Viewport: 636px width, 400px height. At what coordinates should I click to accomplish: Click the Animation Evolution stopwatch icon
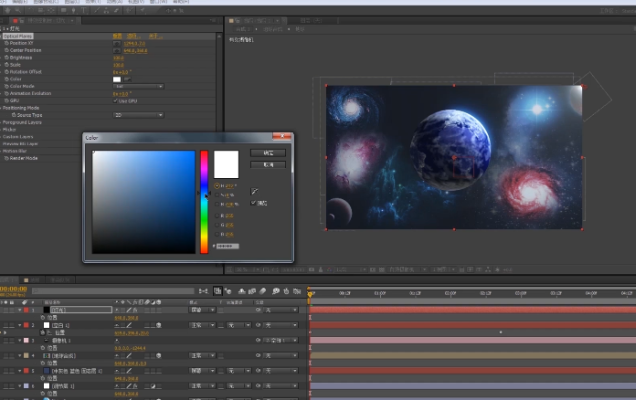[x=5, y=93]
